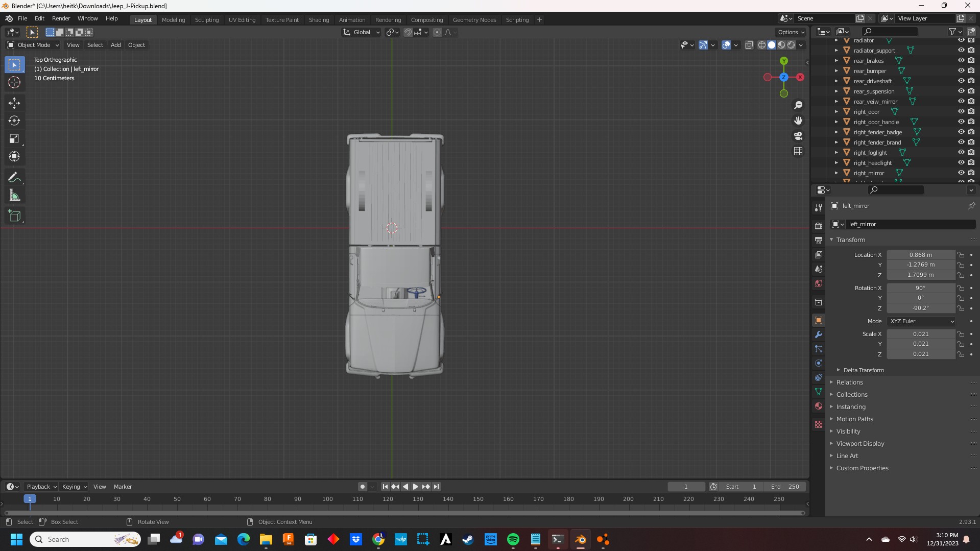Expand the Delta Transform section
Screen dimensions: 980x551
click(863, 370)
